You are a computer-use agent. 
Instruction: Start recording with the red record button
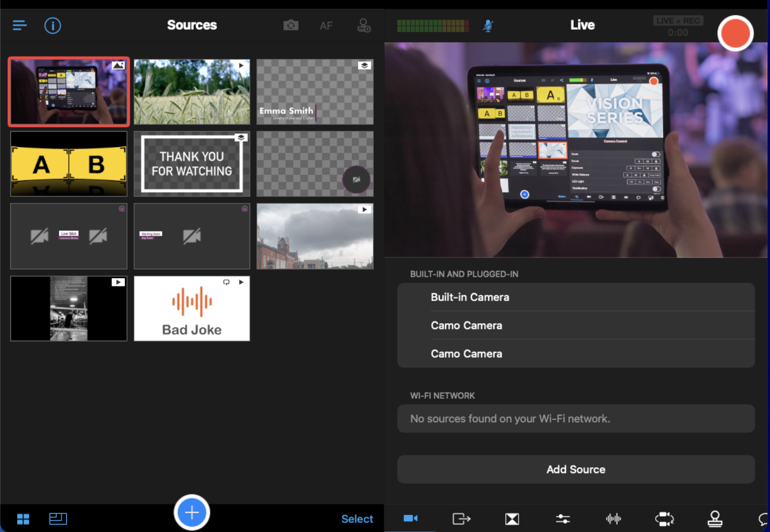click(735, 33)
